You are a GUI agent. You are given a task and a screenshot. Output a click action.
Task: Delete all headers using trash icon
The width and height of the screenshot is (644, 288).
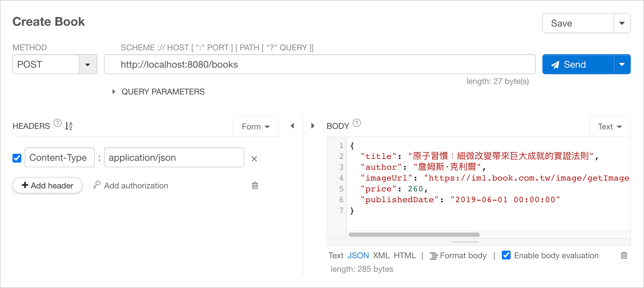point(255,186)
